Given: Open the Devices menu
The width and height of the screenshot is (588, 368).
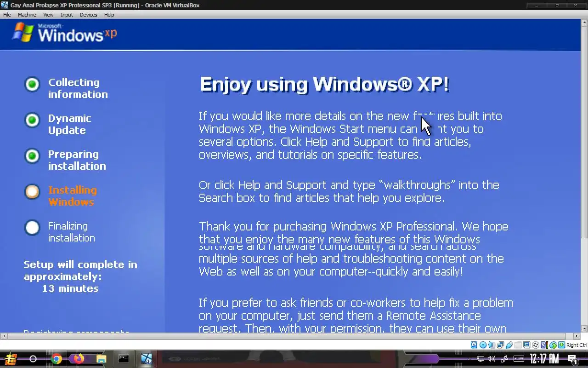Looking at the screenshot, I should pyautogui.click(x=88, y=15).
